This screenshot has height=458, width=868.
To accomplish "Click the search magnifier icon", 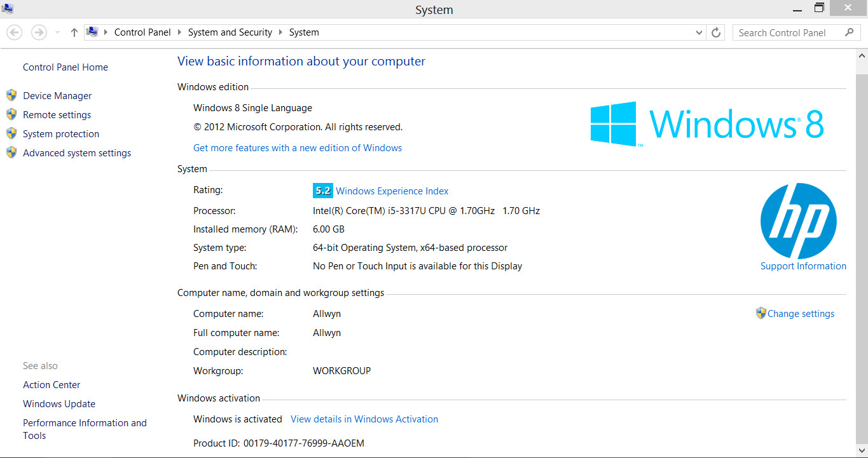I will tap(849, 32).
